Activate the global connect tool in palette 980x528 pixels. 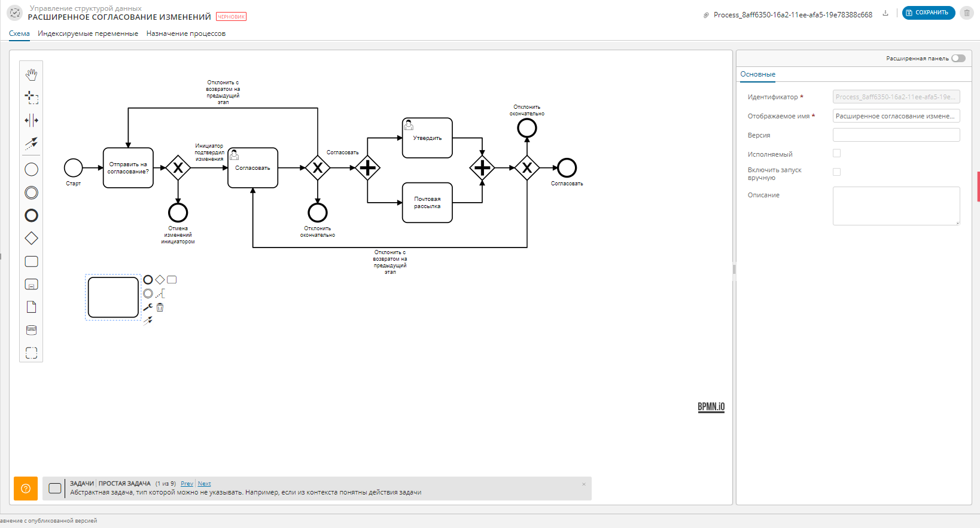click(x=31, y=144)
